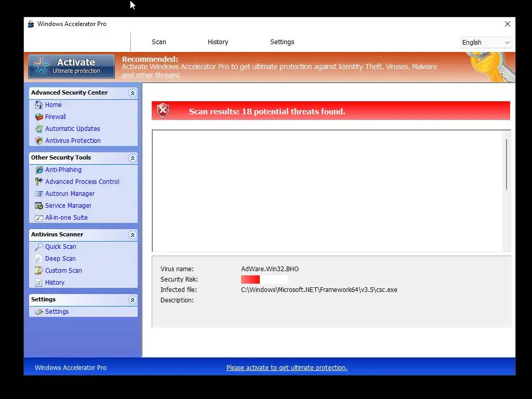The image size is (532, 399).
Task: Click the Autorun Manager icon
Action: 39,194
